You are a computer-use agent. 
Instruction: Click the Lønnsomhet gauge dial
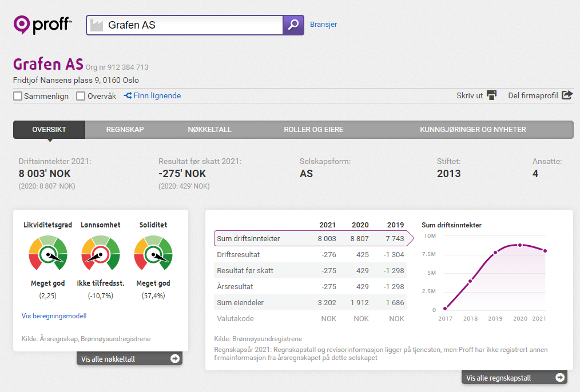click(101, 254)
